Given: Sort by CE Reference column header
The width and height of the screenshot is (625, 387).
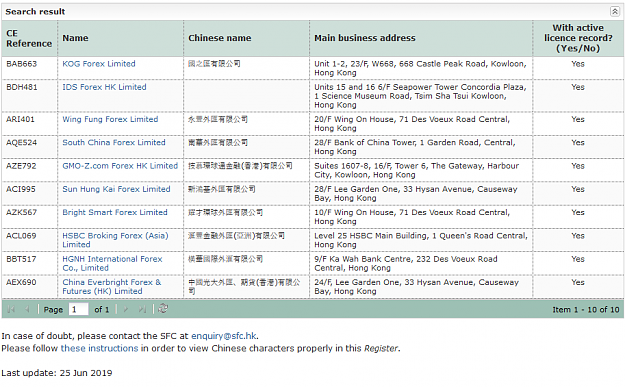Looking at the screenshot, I should coord(29,38).
